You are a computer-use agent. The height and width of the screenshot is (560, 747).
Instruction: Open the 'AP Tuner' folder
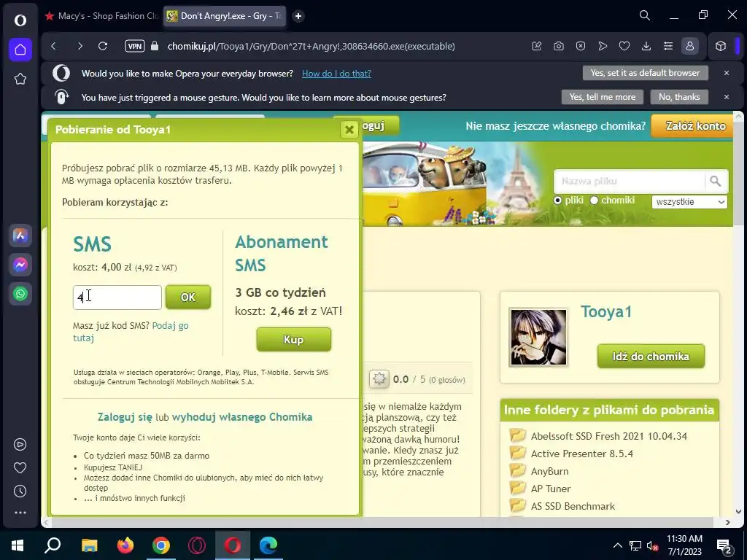pyautogui.click(x=551, y=489)
